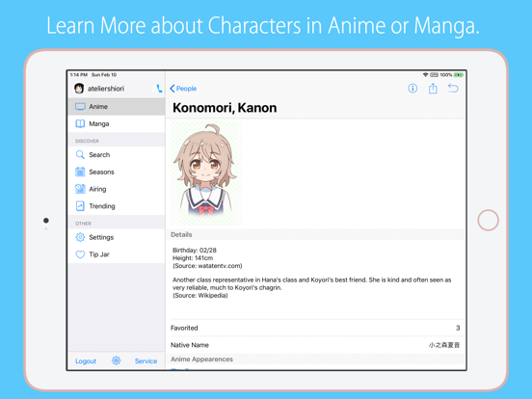
Task: Click the Konomori, Kanon title
Action: pyautogui.click(x=225, y=108)
